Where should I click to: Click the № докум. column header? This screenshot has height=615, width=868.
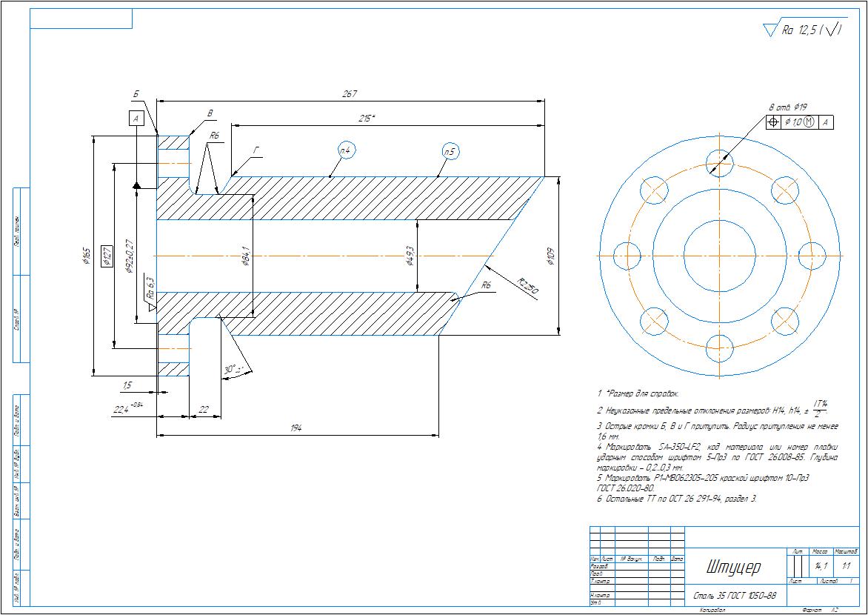[631, 559]
